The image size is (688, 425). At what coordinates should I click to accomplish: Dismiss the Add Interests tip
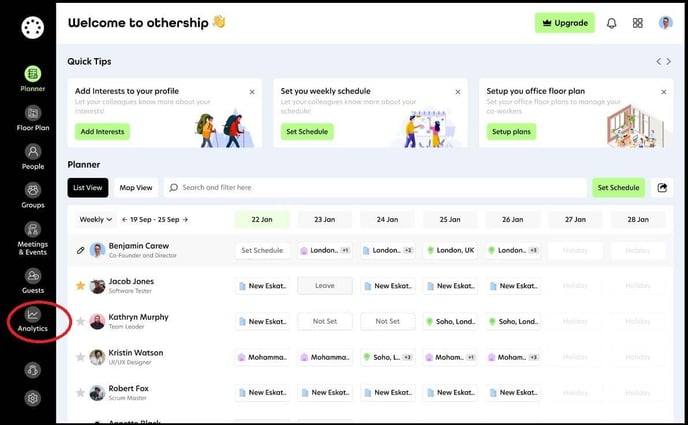(252, 92)
